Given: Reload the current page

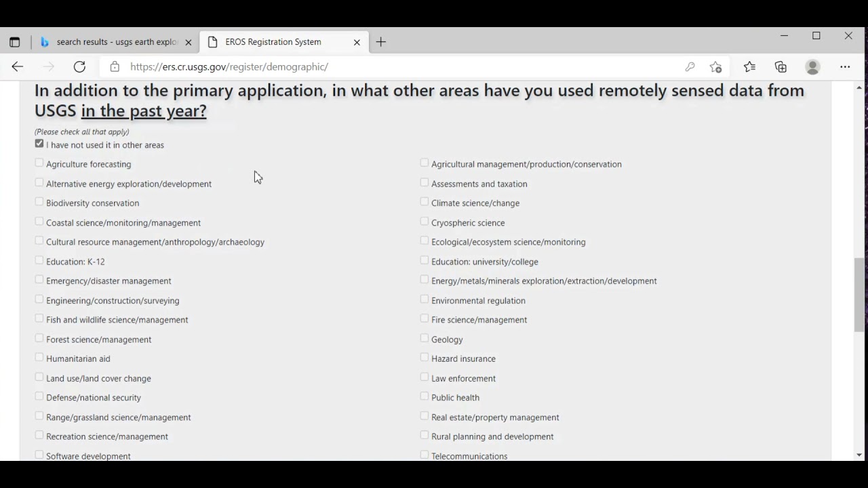Looking at the screenshot, I should click(79, 66).
